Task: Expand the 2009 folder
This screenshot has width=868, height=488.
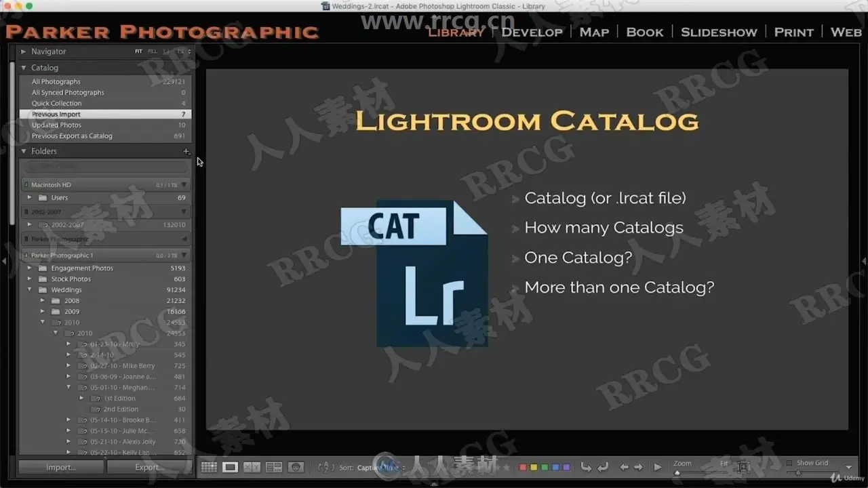Action: [42, 312]
